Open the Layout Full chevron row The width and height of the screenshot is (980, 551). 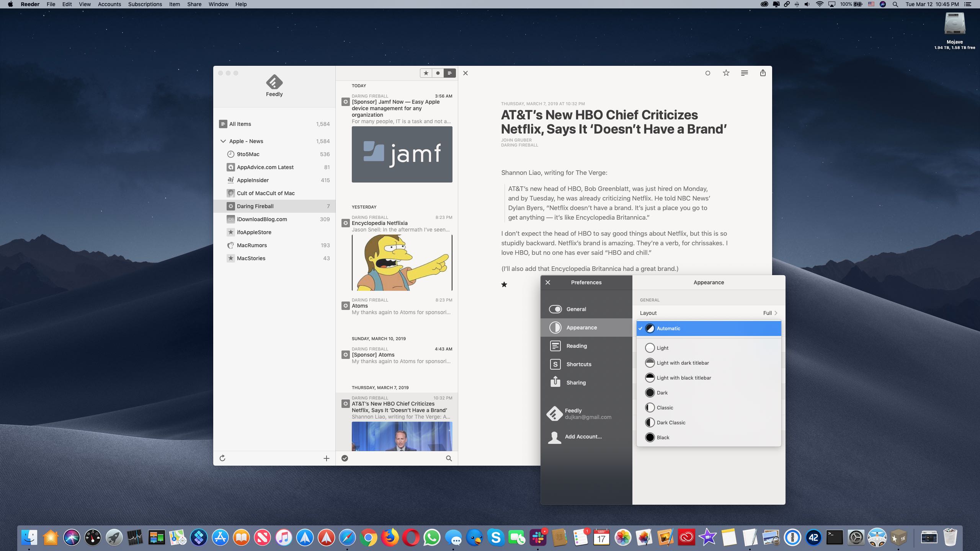(x=709, y=313)
